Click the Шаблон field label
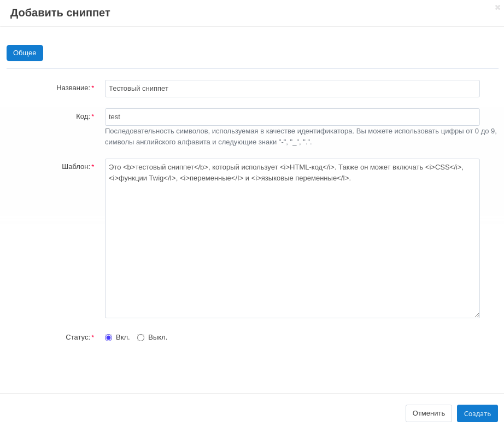 75,167
